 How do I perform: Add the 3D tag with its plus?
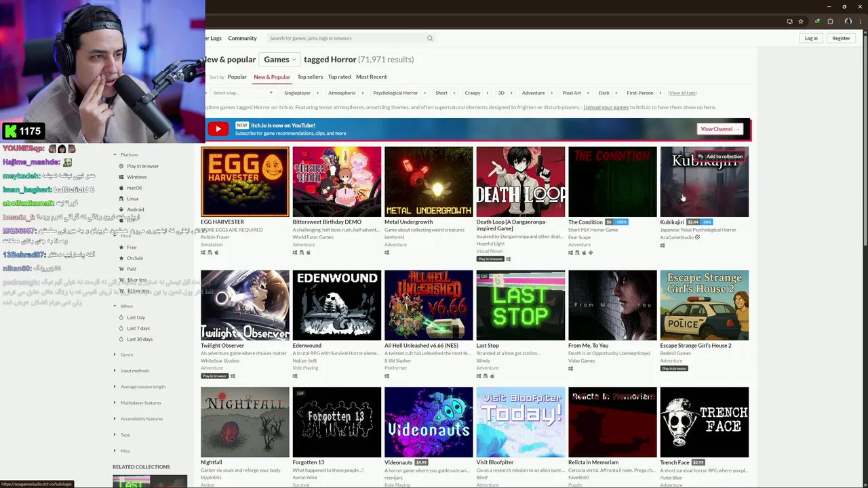point(511,93)
